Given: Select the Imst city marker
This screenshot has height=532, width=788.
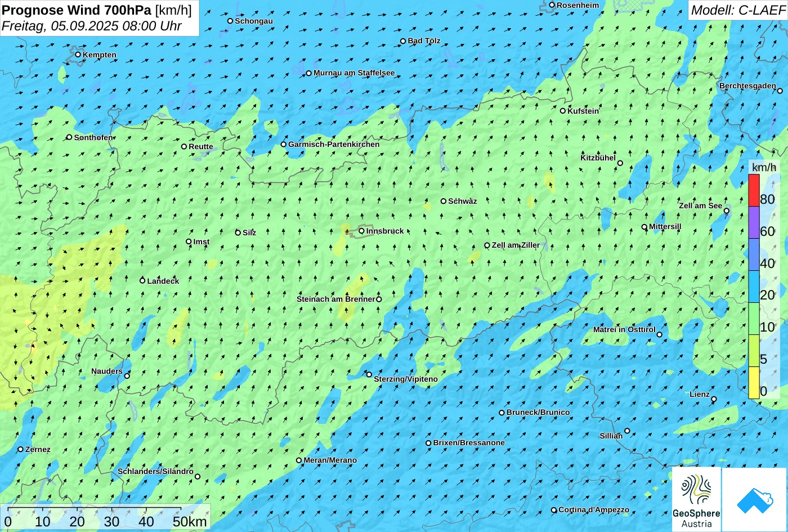Looking at the screenshot, I should (189, 242).
